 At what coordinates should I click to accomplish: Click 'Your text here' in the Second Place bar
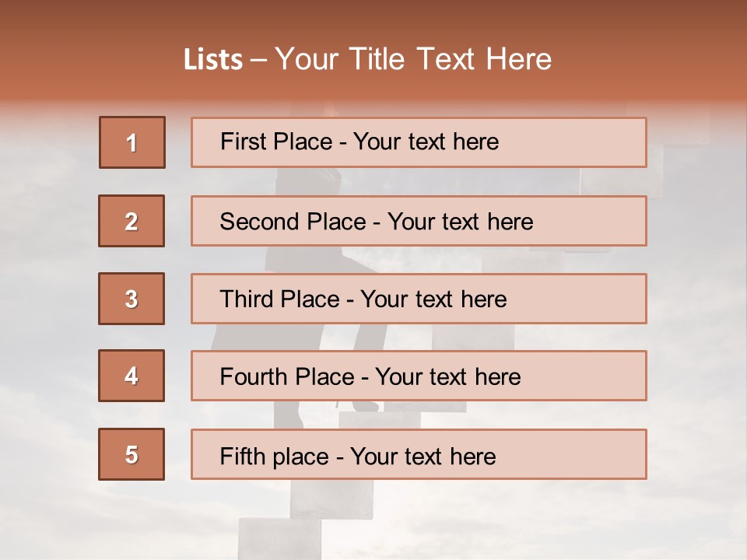point(460,222)
